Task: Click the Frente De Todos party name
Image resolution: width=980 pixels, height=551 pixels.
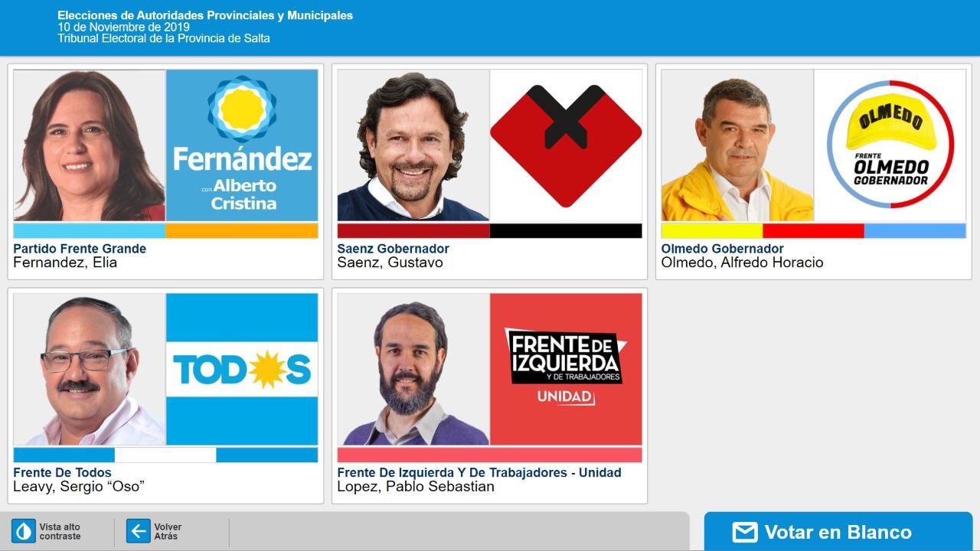Action: [62, 473]
